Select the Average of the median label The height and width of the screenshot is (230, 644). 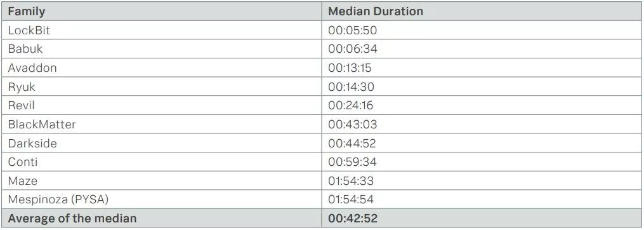(72, 218)
